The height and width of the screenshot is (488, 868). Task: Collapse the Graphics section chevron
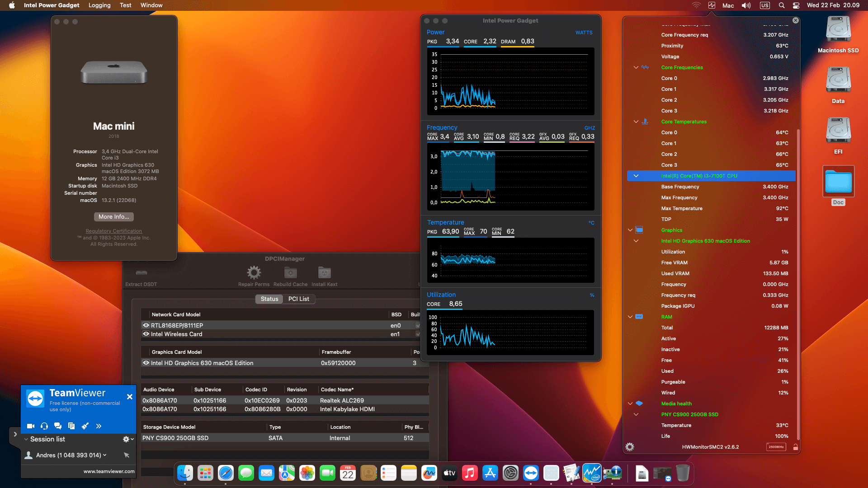630,230
